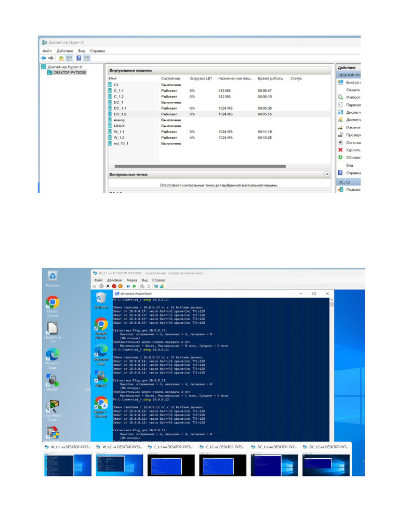
Task: Select virtual machine DC_1.1 row
Action: click(219, 108)
